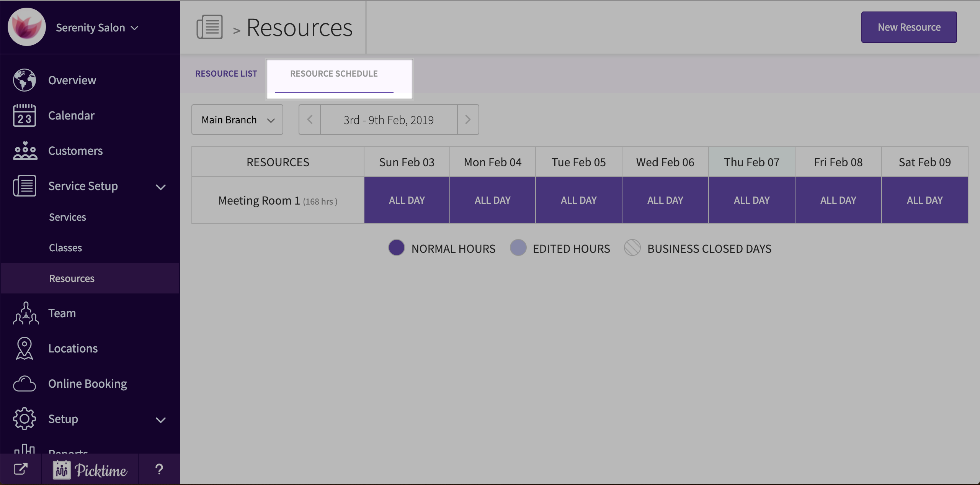Open Services in the sidebar
980x485 pixels.
67,217
